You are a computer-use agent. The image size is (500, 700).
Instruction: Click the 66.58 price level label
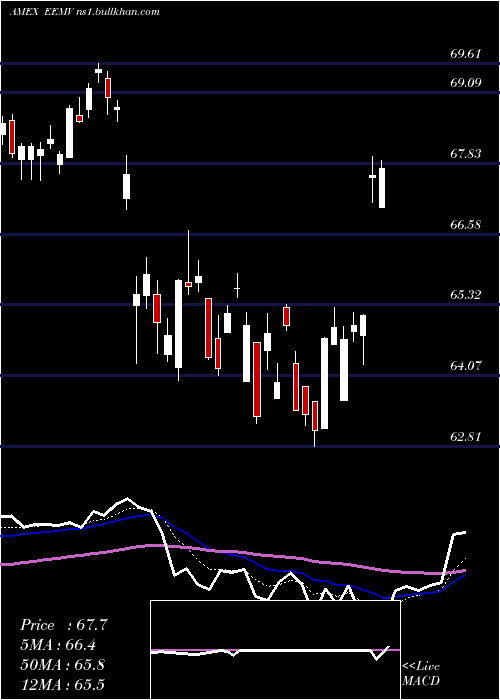466,225
